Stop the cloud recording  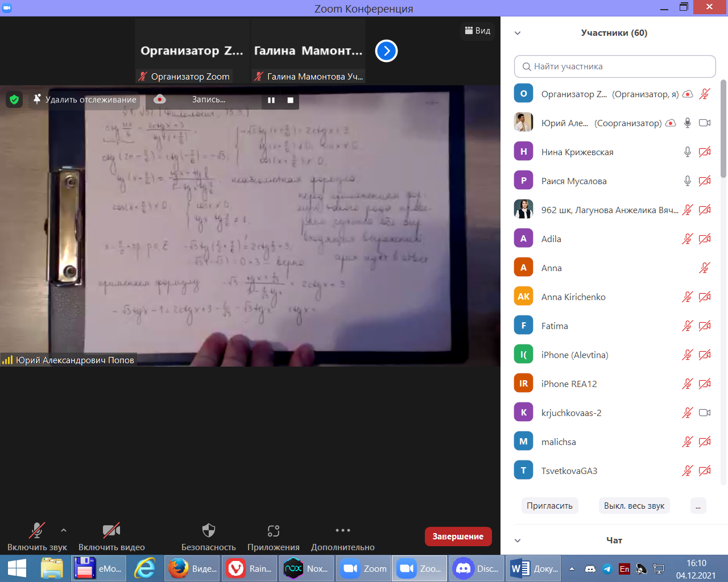[x=290, y=100]
